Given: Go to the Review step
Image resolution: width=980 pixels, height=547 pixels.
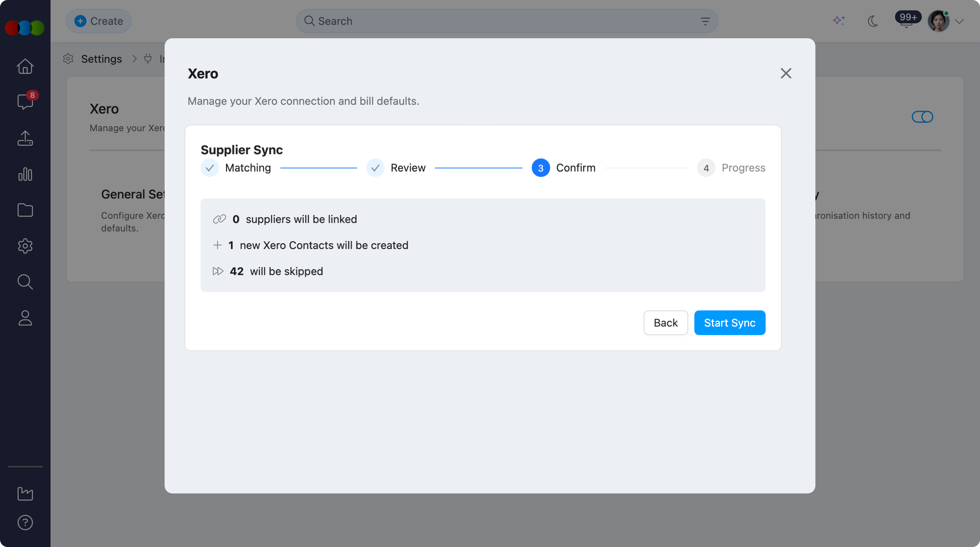Looking at the screenshot, I should coord(396,168).
